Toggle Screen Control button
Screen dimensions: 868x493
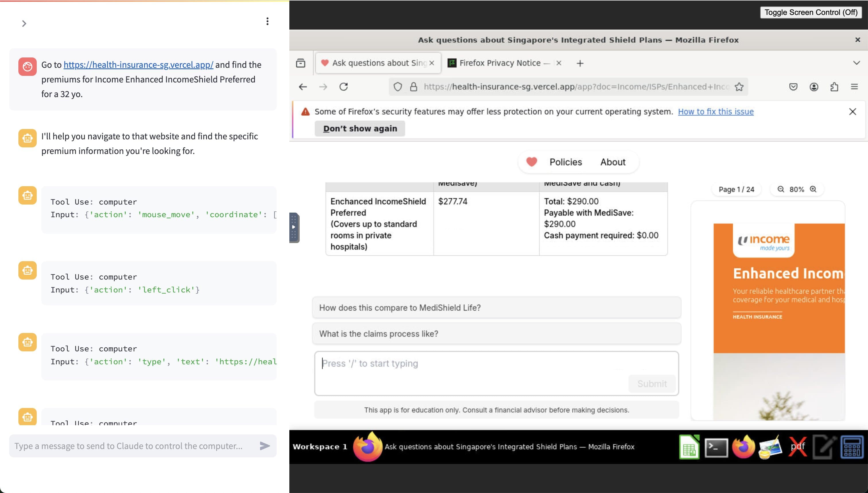pos(811,13)
